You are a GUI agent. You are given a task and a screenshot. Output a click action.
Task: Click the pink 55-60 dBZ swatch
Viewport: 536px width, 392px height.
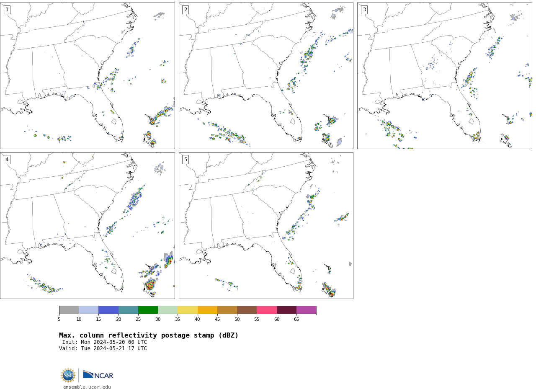(x=267, y=310)
